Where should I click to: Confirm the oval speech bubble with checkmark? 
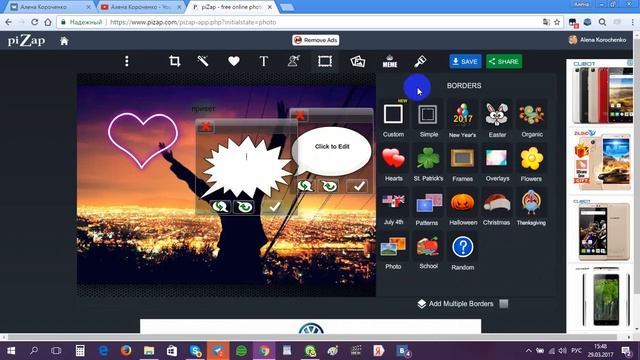[x=358, y=186]
